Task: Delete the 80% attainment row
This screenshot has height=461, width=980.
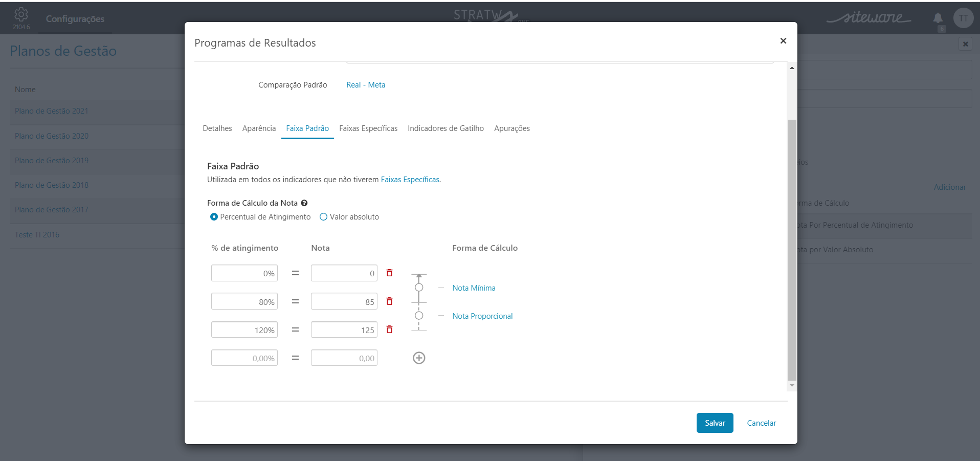Action: click(x=389, y=301)
